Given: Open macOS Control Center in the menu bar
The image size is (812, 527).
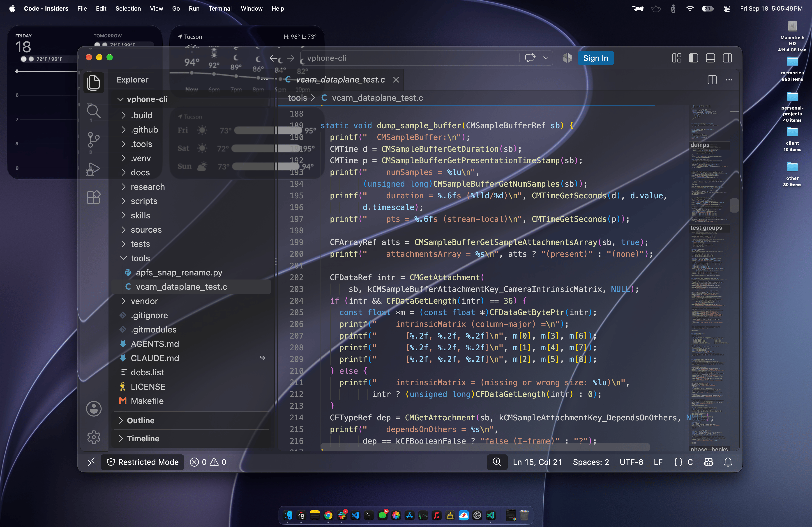Looking at the screenshot, I should click(727, 9).
